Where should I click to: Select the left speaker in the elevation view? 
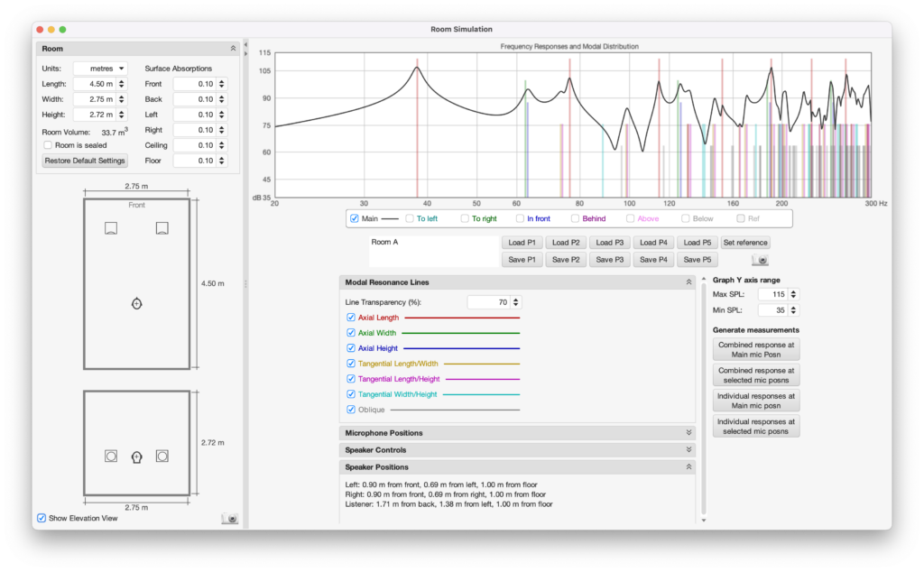point(111,457)
